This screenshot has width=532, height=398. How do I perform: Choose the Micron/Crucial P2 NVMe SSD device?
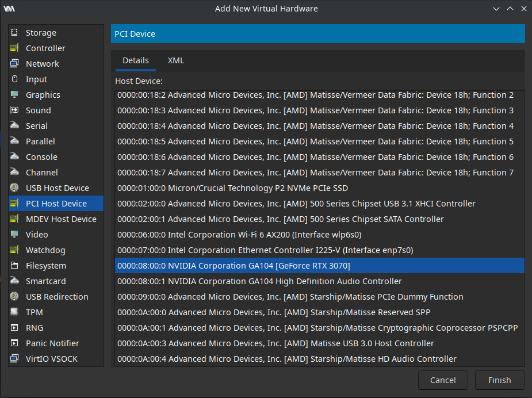pyautogui.click(x=232, y=188)
